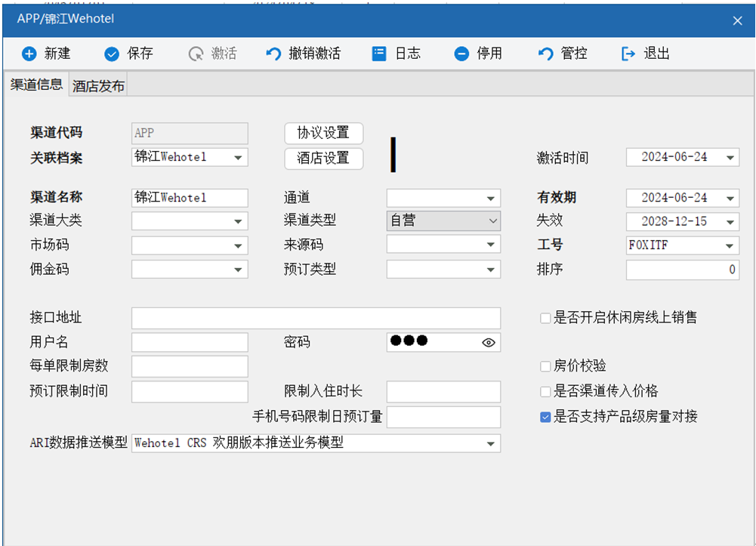The width and height of the screenshot is (756, 546).
Task: Open the 预订类型 dropdown
Action: tap(491, 270)
